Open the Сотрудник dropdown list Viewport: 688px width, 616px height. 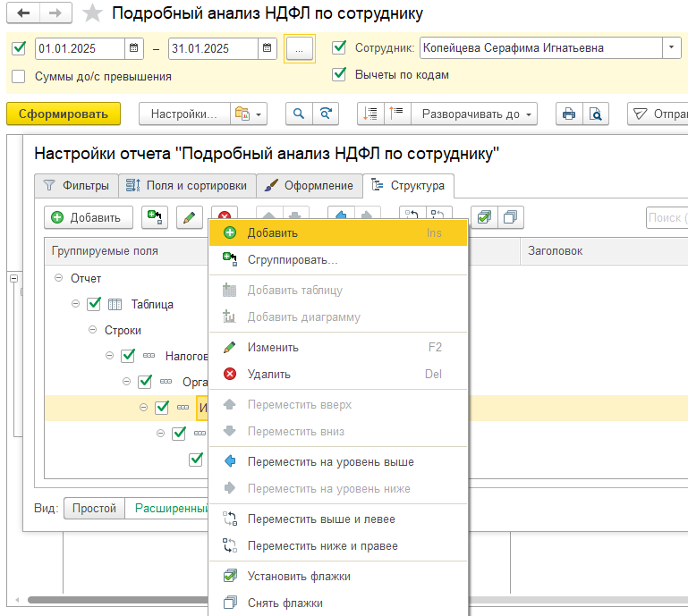click(x=671, y=47)
